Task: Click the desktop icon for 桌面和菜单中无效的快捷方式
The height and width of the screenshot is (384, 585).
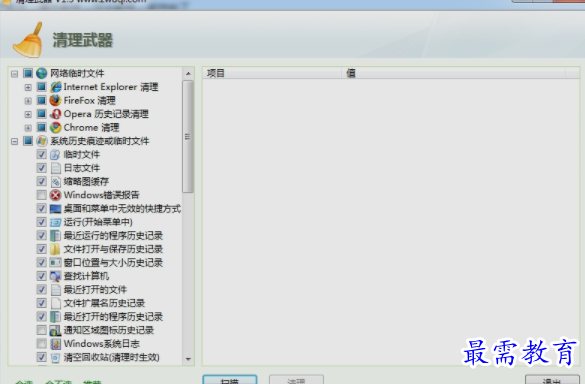Action: click(x=55, y=209)
